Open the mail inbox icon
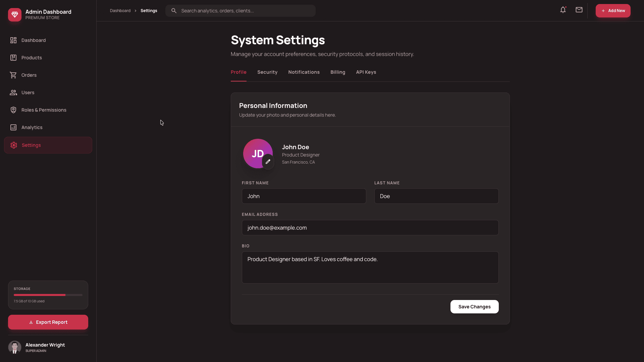The width and height of the screenshot is (644, 362). click(579, 10)
